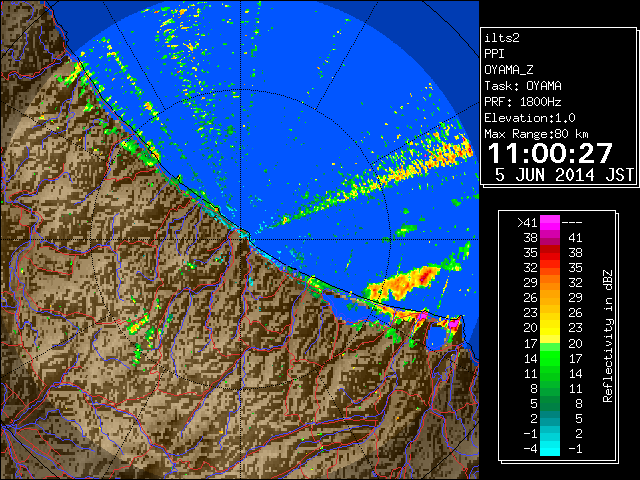This screenshot has height=480, width=640.
Task: Click the --- legend label beside magenta
Action: coord(572,222)
